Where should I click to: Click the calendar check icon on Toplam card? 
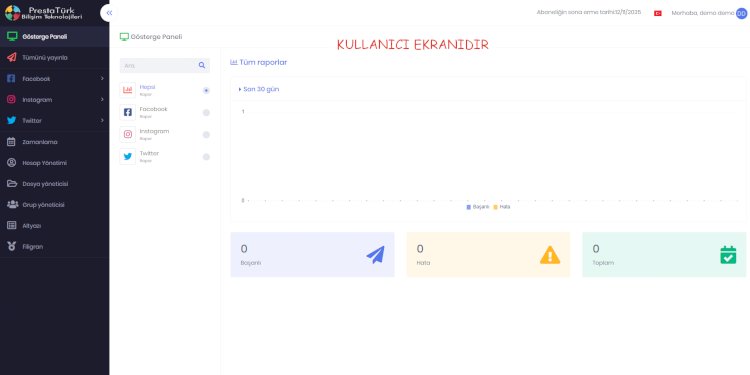(x=728, y=255)
